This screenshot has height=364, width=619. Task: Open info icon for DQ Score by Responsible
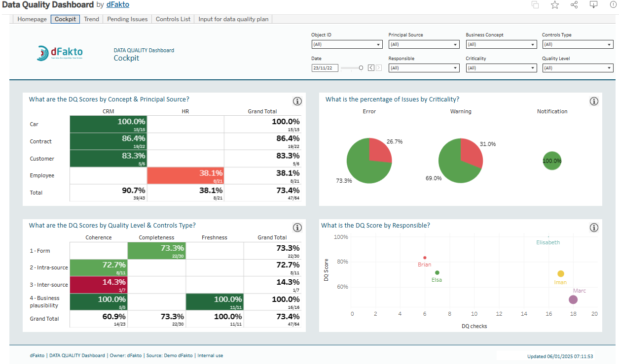(x=594, y=227)
